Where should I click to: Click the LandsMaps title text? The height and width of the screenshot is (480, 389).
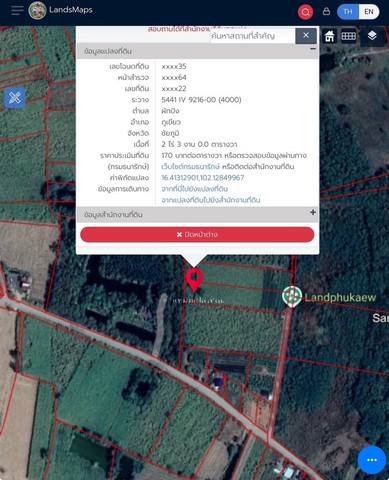(x=71, y=10)
